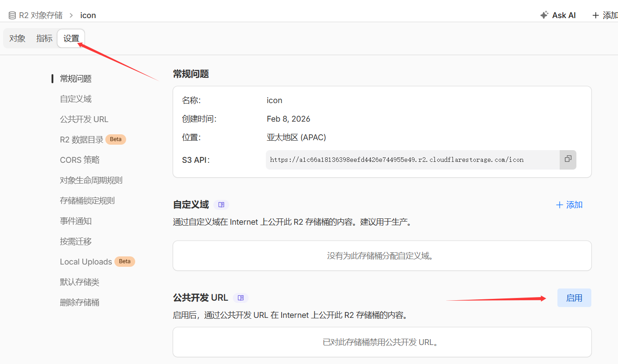Click the R2 database icon in breadcrumb
The width and height of the screenshot is (618, 364).
click(x=12, y=15)
